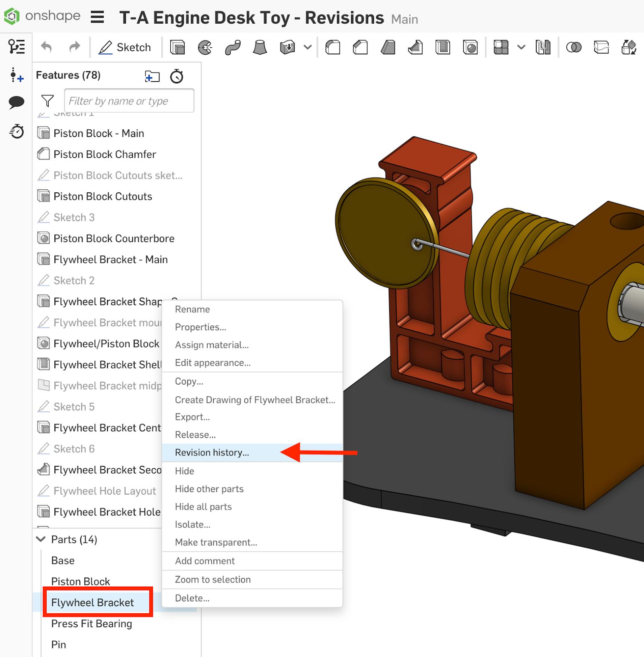Click the Sketch button
The image size is (644, 657).
pos(125,47)
